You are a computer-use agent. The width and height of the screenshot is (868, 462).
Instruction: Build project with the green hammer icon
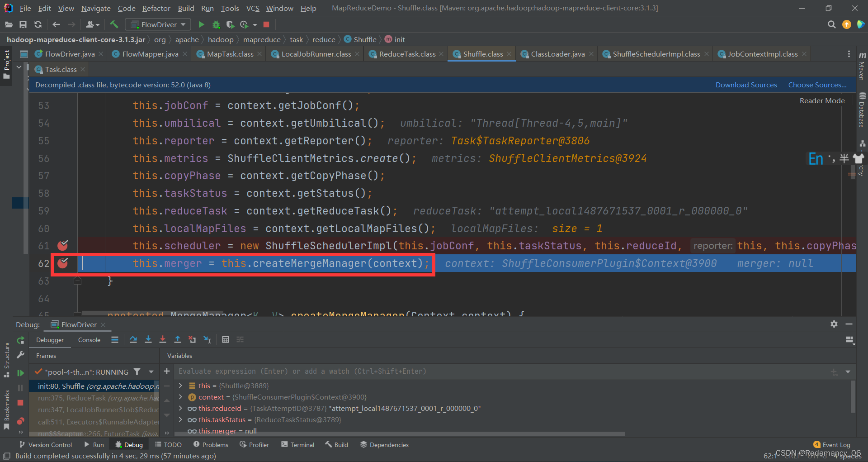coord(114,24)
